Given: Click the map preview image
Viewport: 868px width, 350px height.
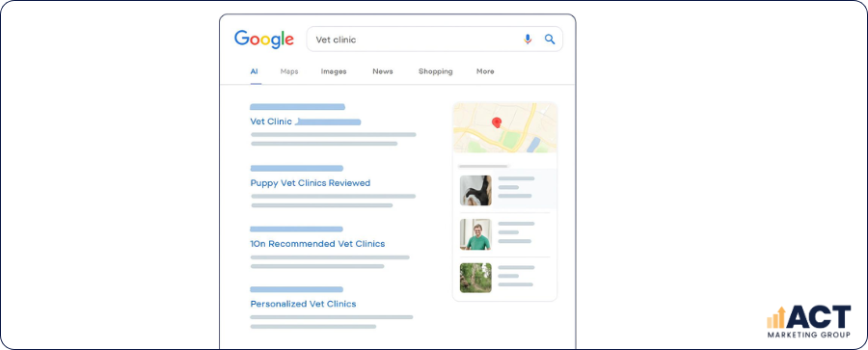Looking at the screenshot, I should 504,127.
